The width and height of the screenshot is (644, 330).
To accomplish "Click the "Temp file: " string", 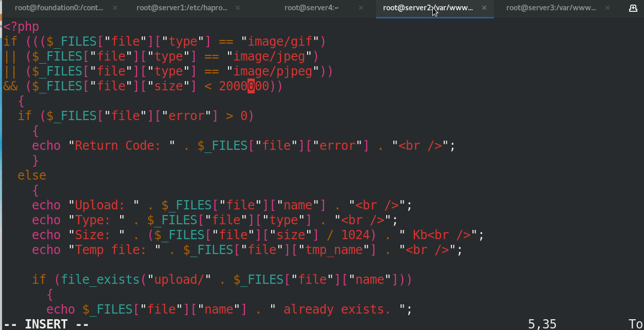I will (x=115, y=250).
